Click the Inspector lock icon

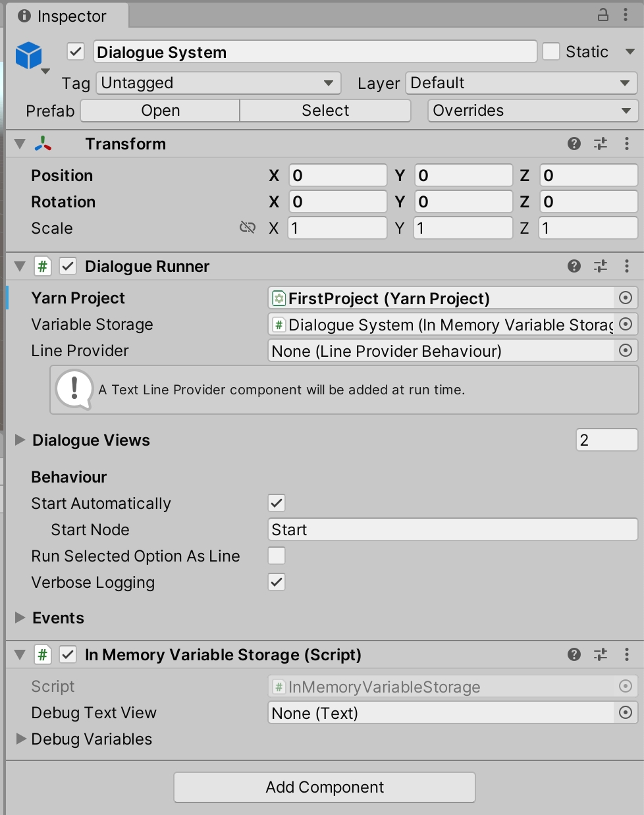603,15
